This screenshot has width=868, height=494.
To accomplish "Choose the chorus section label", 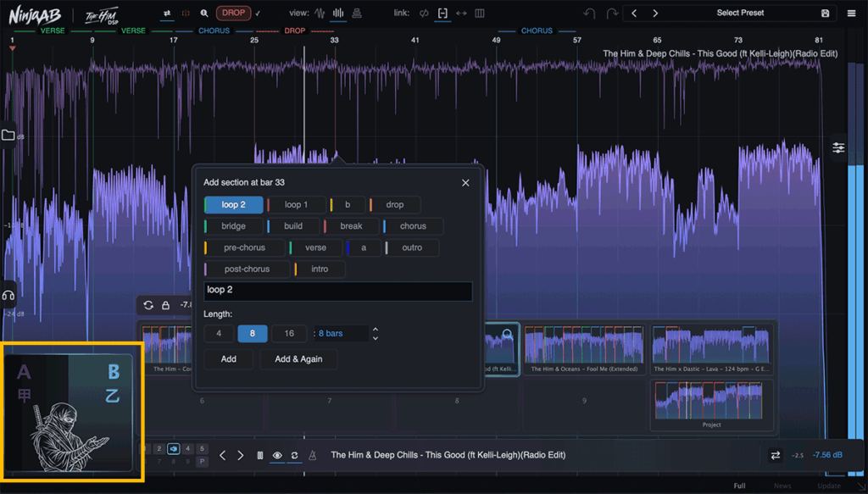I will tap(413, 225).
